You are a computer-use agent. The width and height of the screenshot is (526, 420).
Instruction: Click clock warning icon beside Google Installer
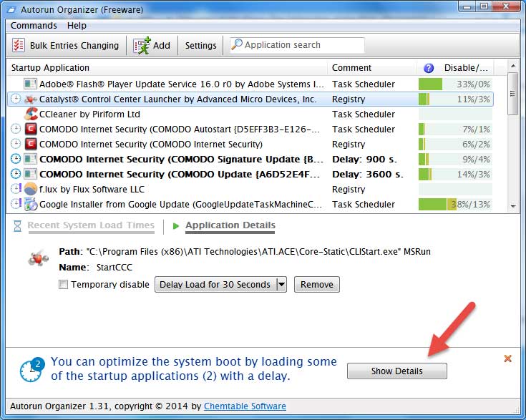pos(16,204)
